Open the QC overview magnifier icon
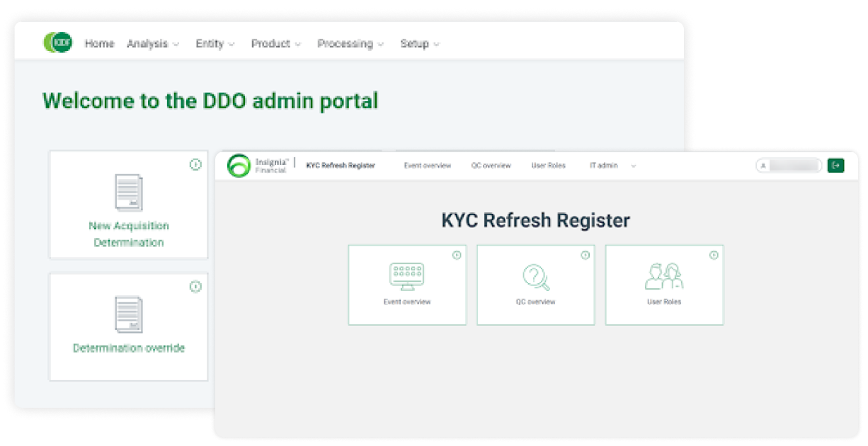 tap(536, 277)
